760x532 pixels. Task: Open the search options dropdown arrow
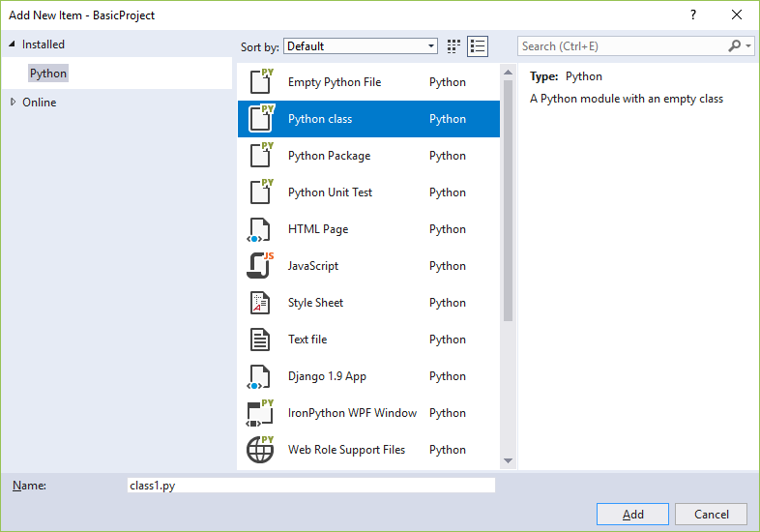tap(749, 46)
